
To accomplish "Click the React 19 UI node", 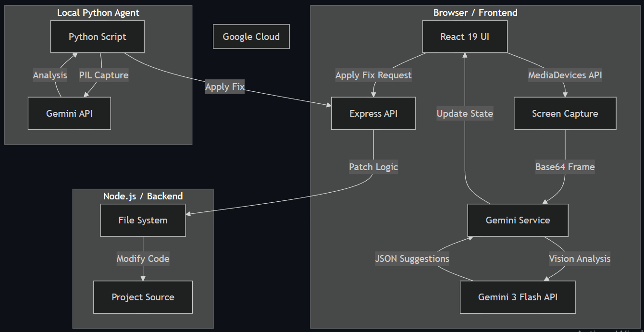I will [465, 37].
